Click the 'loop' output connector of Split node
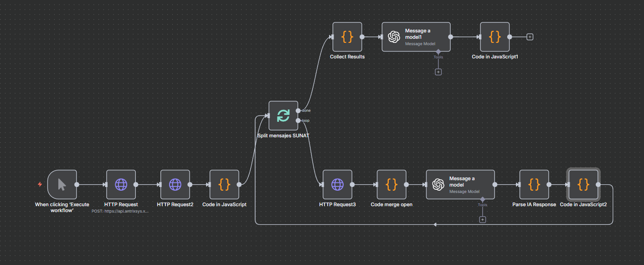This screenshot has height=265, width=644. (298, 120)
